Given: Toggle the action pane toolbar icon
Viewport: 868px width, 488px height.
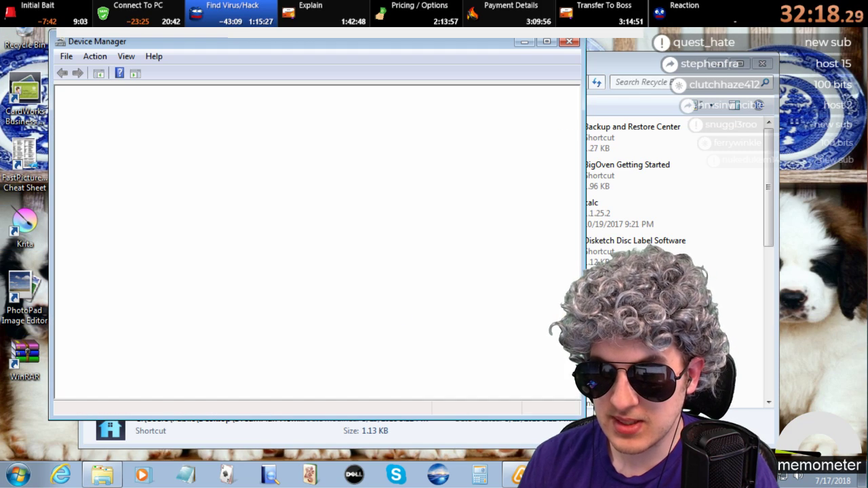Looking at the screenshot, I should pos(136,73).
